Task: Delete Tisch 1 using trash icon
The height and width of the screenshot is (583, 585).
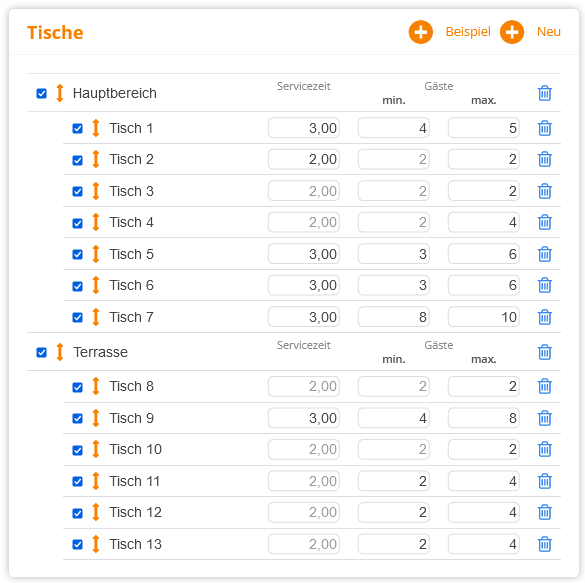Action: coord(544,128)
